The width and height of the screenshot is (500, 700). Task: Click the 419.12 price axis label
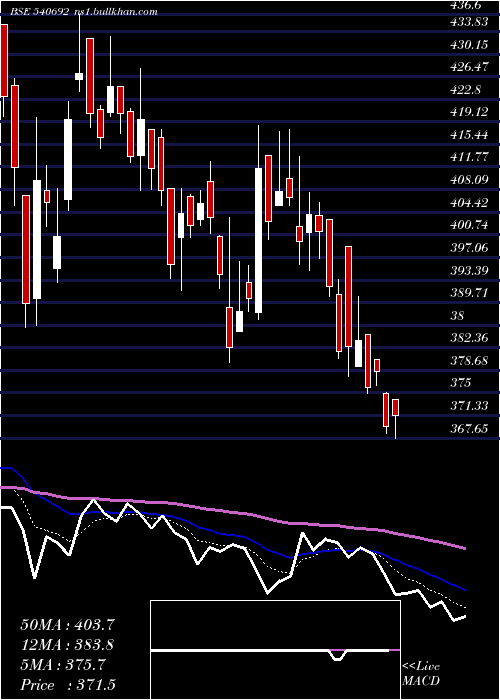pos(468,112)
